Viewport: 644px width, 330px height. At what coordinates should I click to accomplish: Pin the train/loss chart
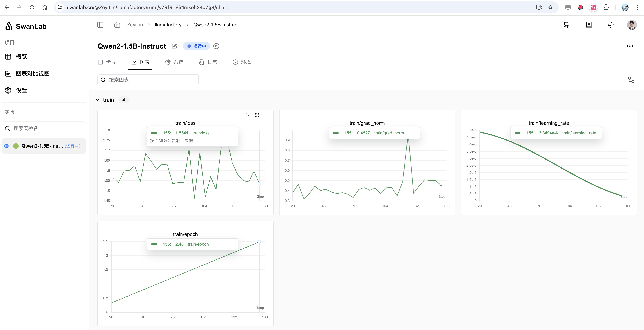pos(247,115)
